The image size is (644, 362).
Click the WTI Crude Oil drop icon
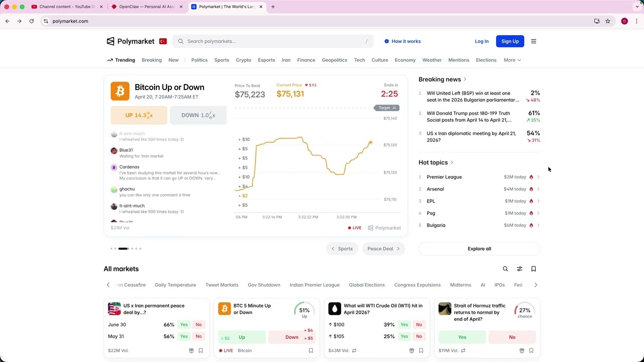(x=335, y=309)
